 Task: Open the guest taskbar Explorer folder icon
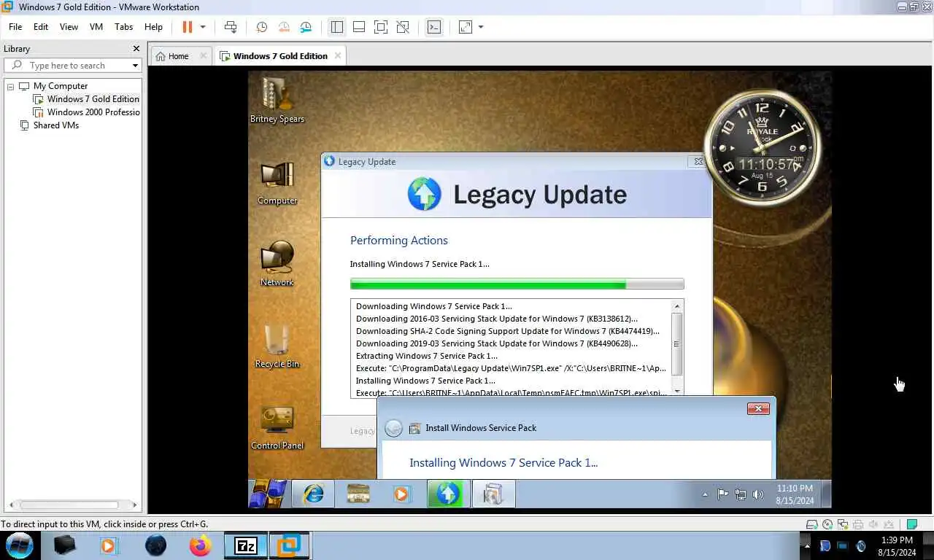pos(358,494)
